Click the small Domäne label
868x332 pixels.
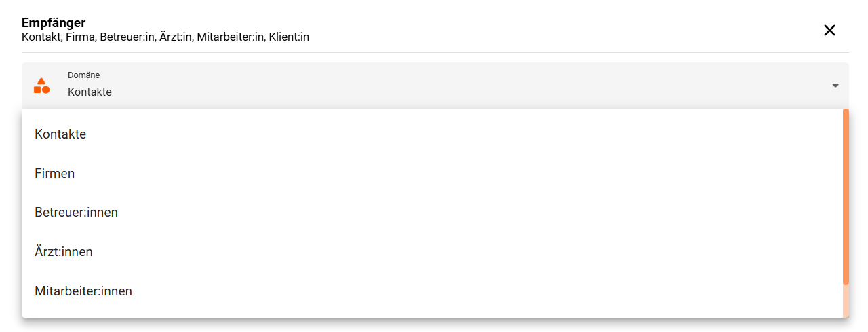pyautogui.click(x=83, y=75)
